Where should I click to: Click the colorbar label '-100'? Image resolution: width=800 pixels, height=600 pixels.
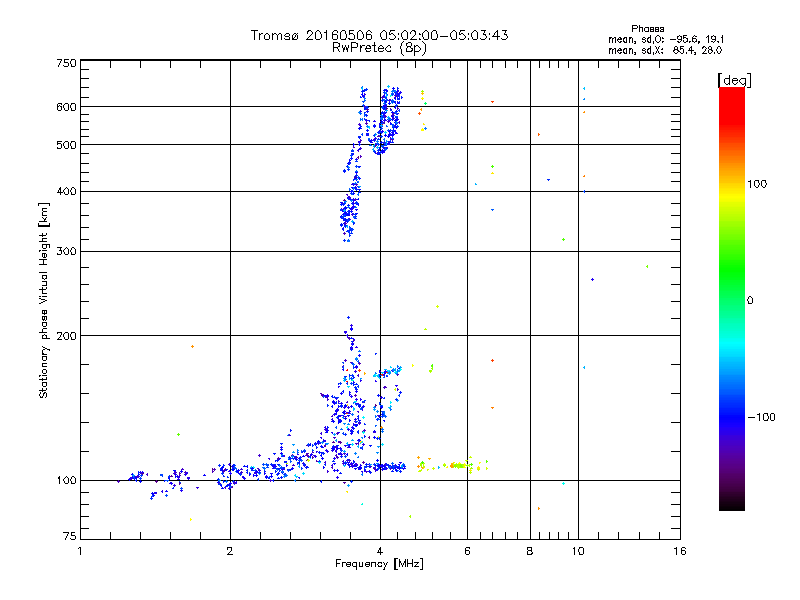coord(761,417)
